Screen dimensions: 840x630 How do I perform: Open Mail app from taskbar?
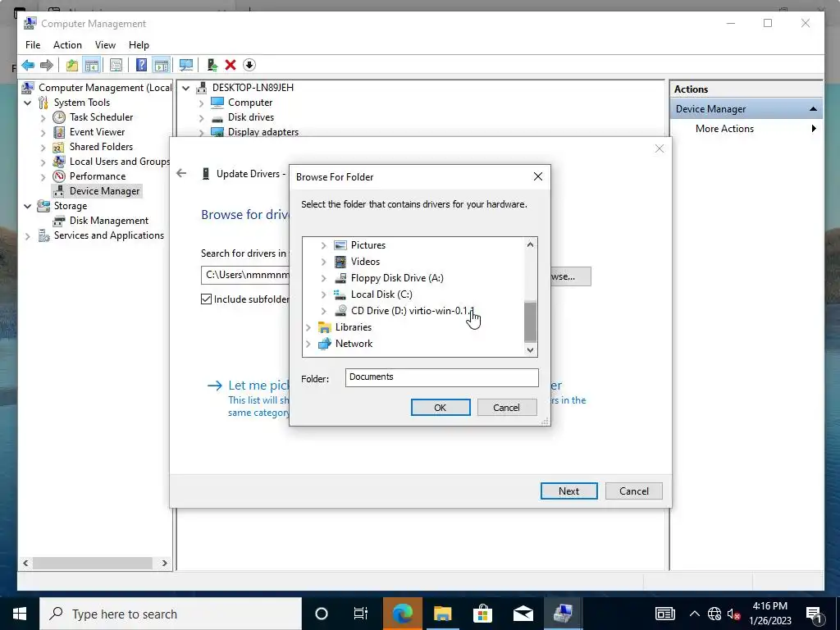523,614
